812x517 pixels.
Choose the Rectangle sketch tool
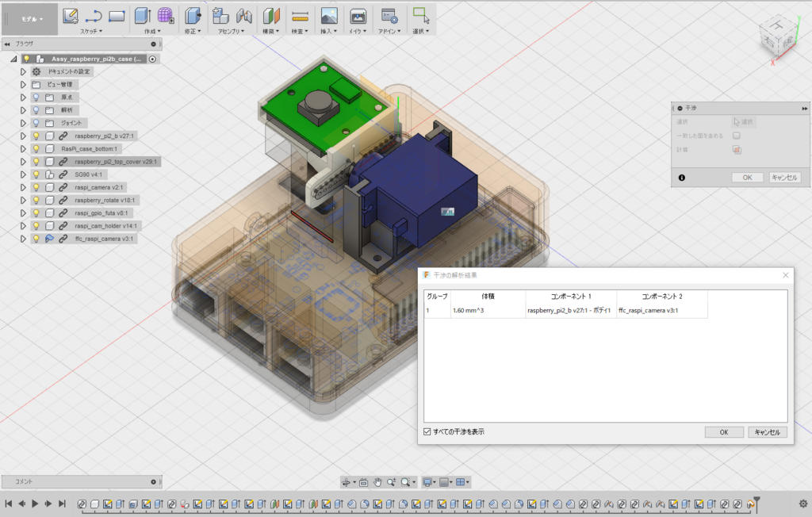tap(117, 16)
